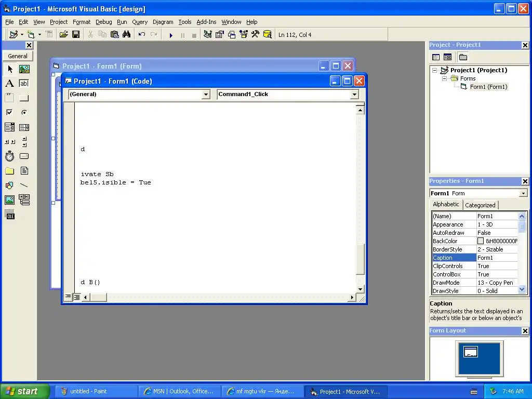Open the Command1_Click procedure dropdown
Image resolution: width=532 pixels, height=399 pixels.
(x=354, y=95)
